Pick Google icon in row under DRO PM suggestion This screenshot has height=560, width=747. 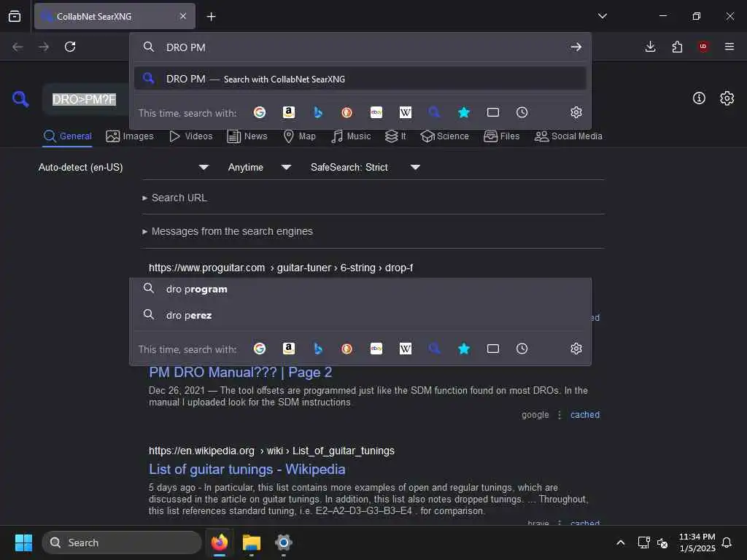pyautogui.click(x=260, y=112)
